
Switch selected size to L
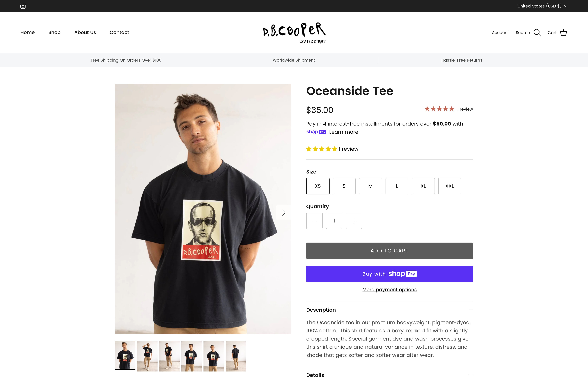(397, 186)
